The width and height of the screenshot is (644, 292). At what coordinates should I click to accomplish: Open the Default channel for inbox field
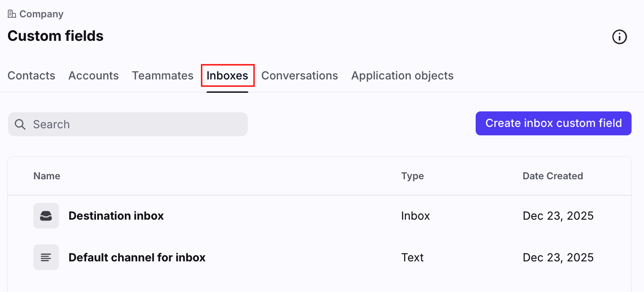click(x=137, y=258)
